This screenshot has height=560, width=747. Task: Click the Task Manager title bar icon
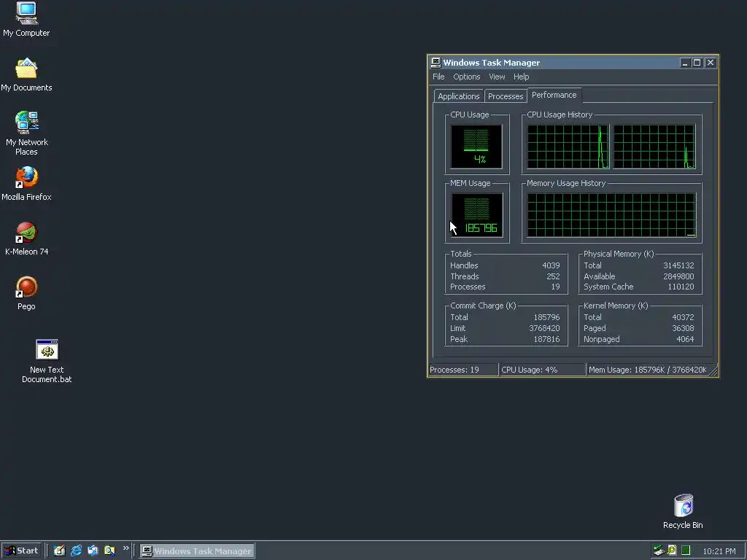(436, 63)
